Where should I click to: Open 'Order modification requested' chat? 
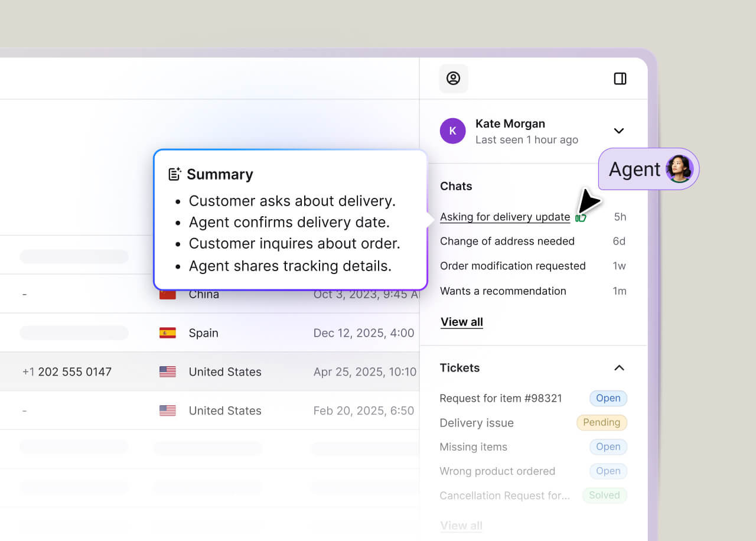click(513, 266)
